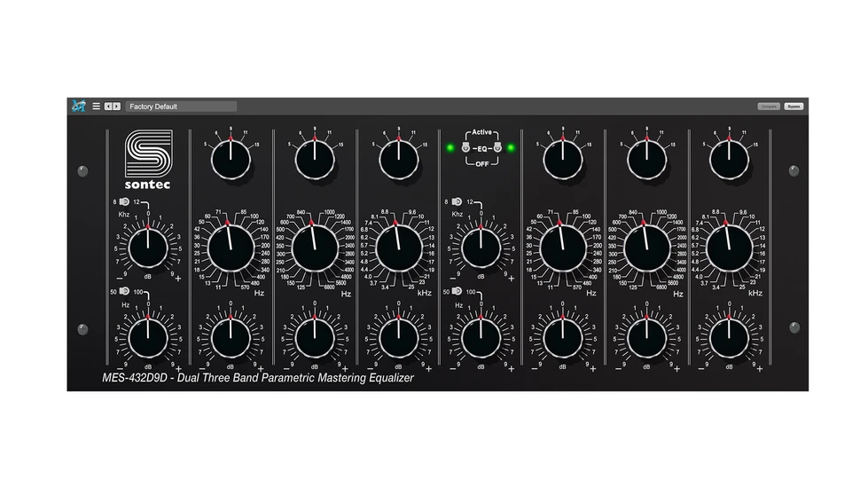Viewport: 868px width, 488px height.
Task: Flip the left EQ Active/OFF toggle switch
Action: coord(465,148)
